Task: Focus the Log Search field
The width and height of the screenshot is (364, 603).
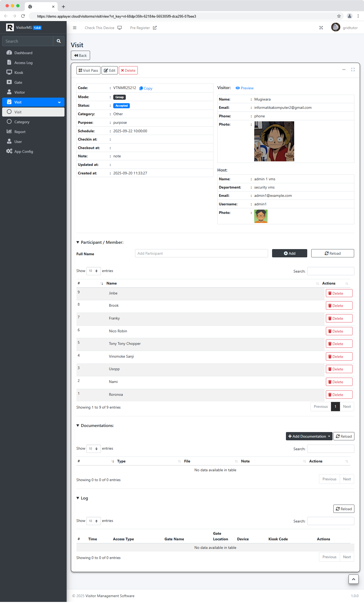Action: pos(331,521)
